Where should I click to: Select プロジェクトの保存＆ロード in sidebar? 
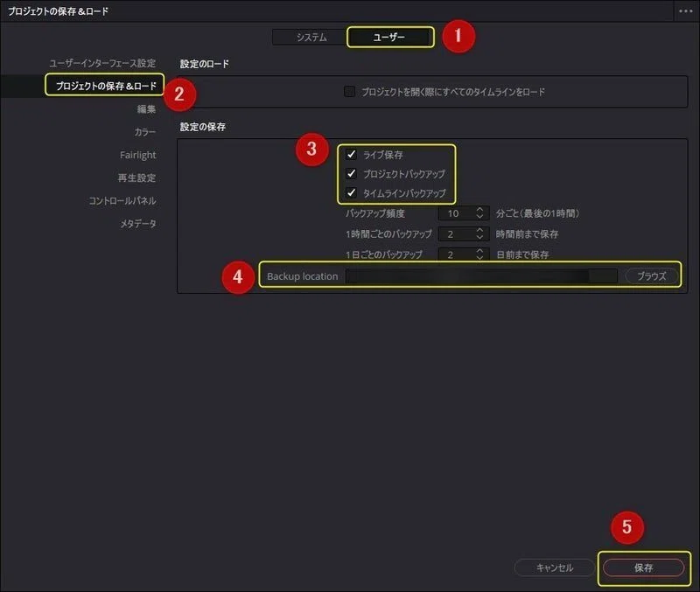106,86
